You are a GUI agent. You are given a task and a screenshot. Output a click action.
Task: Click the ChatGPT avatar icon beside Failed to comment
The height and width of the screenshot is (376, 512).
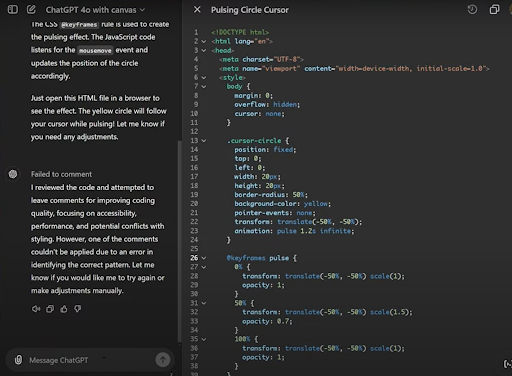[13, 174]
